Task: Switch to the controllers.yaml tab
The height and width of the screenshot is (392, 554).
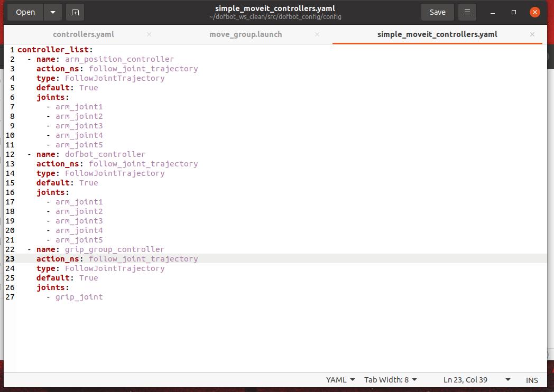Action: point(84,34)
